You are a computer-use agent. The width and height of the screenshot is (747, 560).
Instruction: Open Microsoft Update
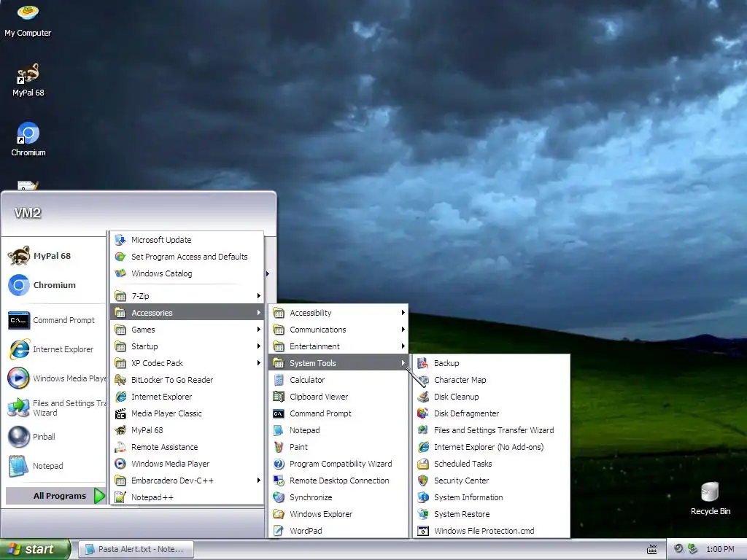[187, 239]
